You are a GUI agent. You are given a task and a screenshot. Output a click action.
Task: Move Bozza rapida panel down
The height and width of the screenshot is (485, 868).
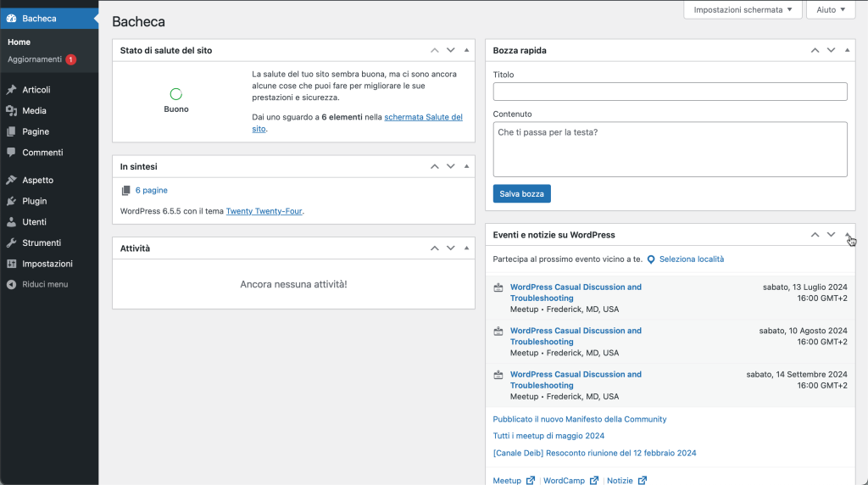point(831,50)
